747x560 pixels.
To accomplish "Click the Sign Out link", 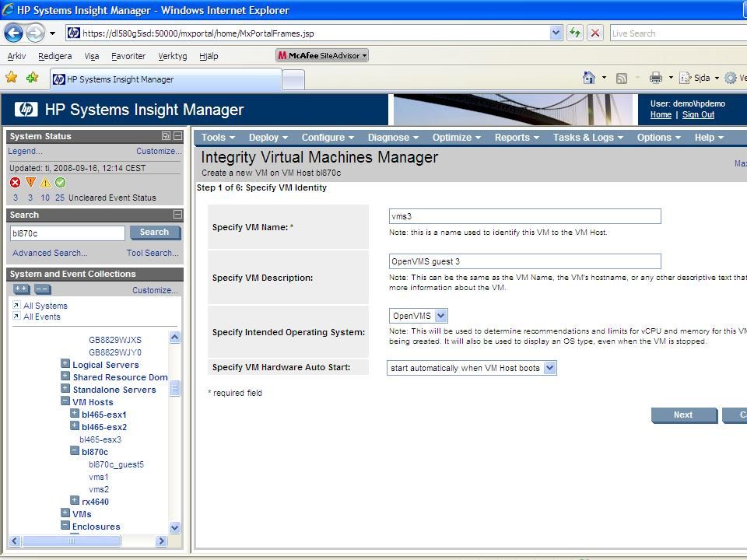I will (698, 114).
